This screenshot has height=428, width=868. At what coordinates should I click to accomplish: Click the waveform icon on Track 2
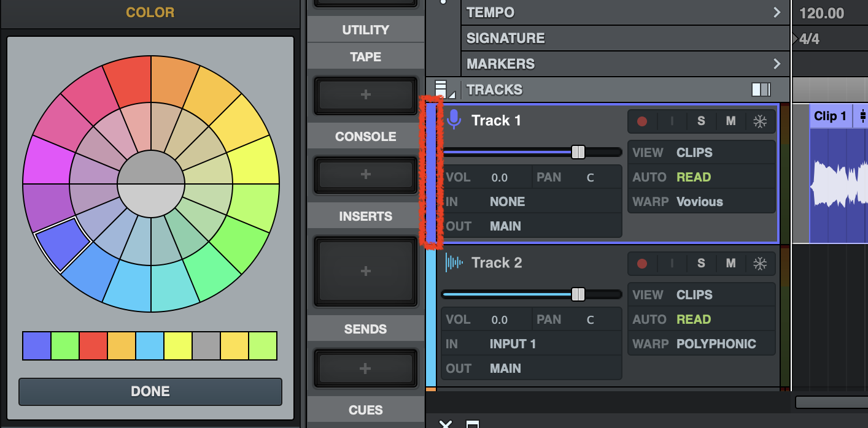(454, 263)
